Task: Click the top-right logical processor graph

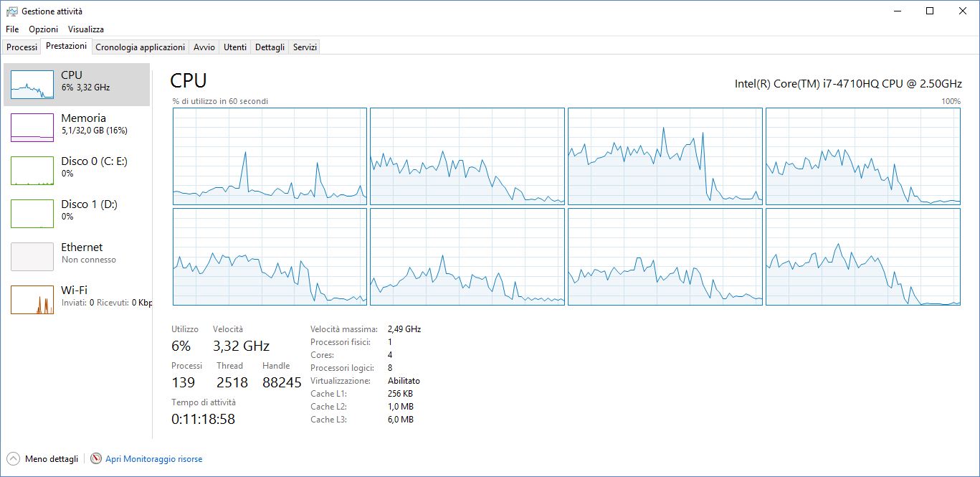Action: click(863, 156)
